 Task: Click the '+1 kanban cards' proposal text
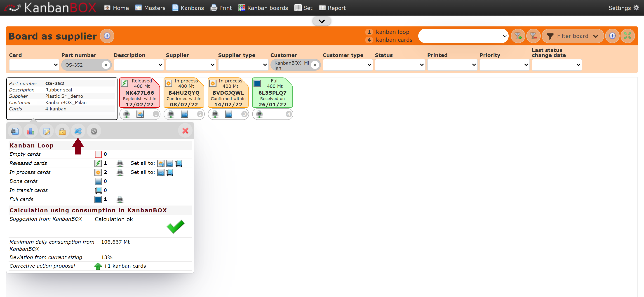point(125,266)
